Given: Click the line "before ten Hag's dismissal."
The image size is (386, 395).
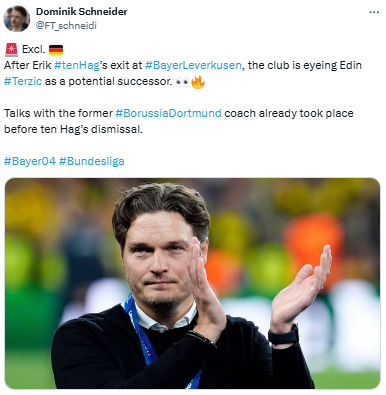Looking at the screenshot, I should click(73, 129).
